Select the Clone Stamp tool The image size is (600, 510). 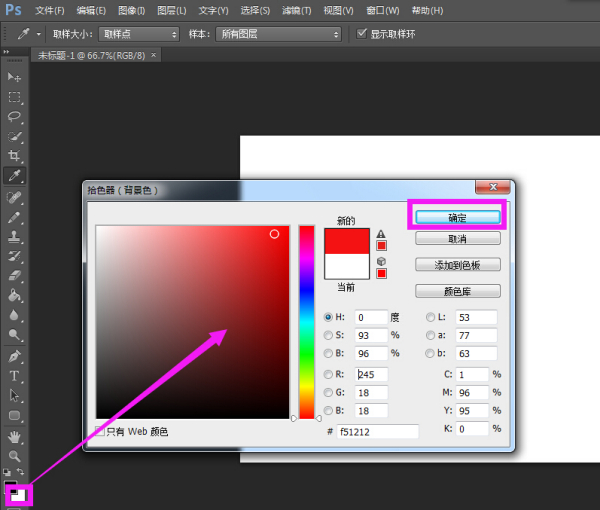point(14,237)
